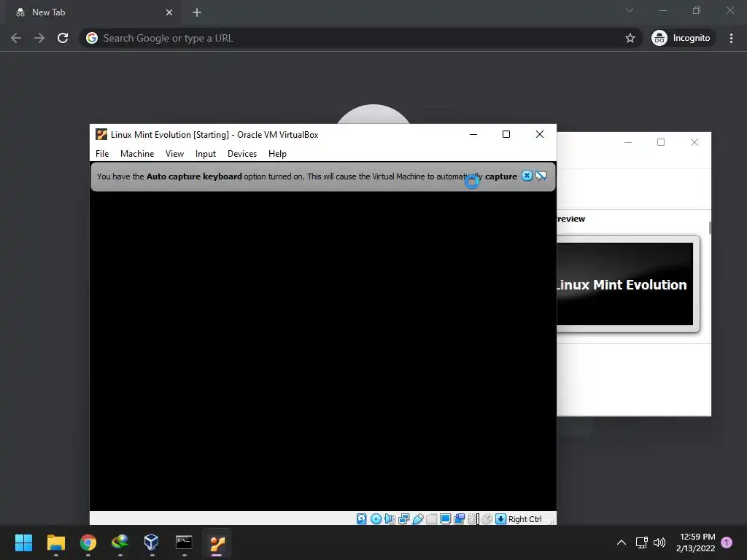Image resolution: width=747 pixels, height=560 pixels.
Task: Show hidden system tray icons
Action: [x=622, y=542]
